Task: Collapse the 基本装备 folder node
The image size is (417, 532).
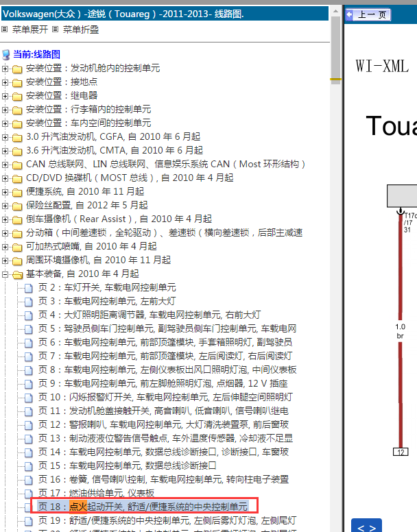Action: pyautogui.click(x=5, y=274)
